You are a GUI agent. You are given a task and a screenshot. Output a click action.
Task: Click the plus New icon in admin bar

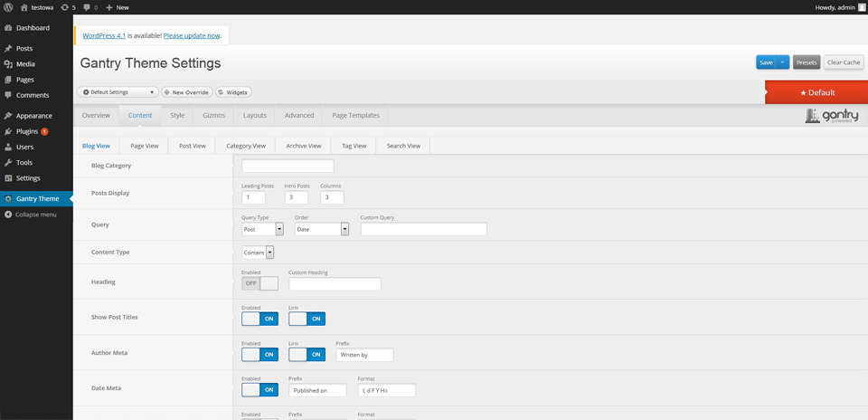pos(109,8)
